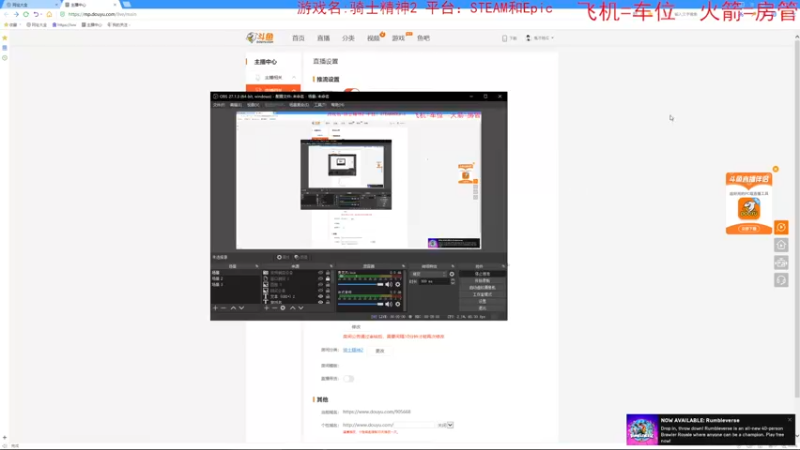Click home icon on right floating bar

[781, 245]
